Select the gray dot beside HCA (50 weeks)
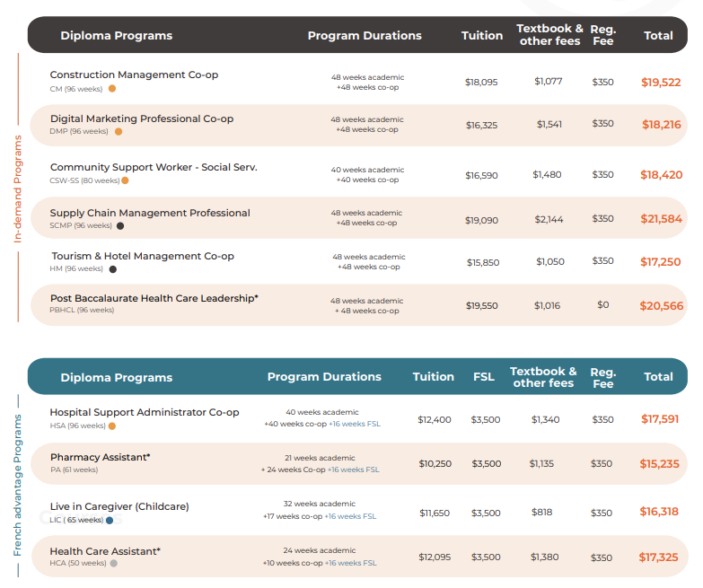703x588 pixels. pyautogui.click(x=114, y=563)
